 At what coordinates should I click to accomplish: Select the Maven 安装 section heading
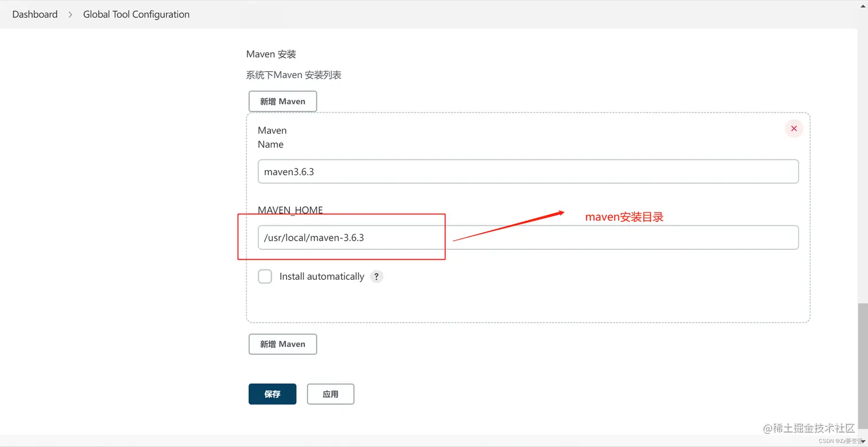pos(271,54)
